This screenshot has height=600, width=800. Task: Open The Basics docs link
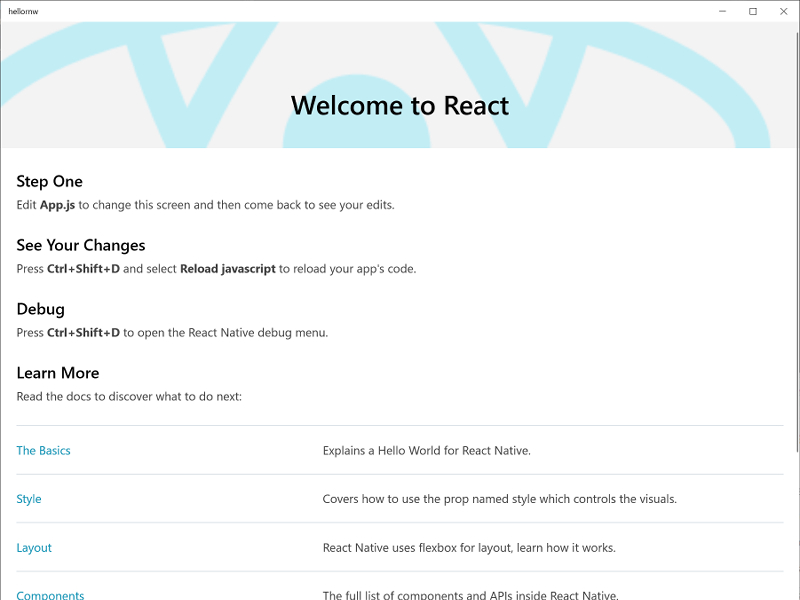43,451
